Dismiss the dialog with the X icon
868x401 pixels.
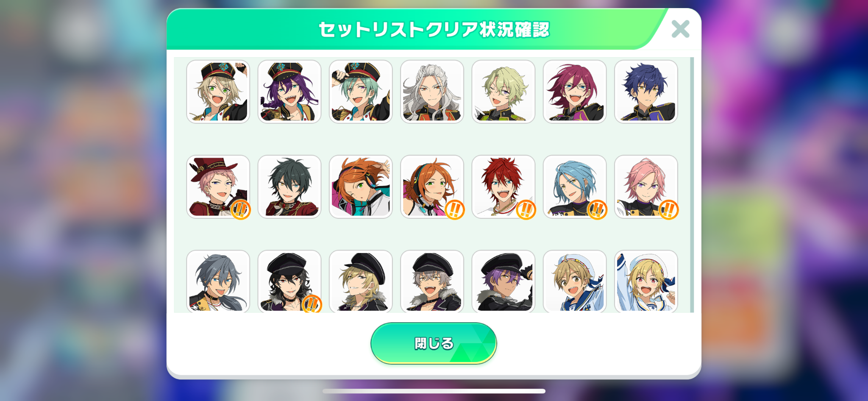click(680, 29)
